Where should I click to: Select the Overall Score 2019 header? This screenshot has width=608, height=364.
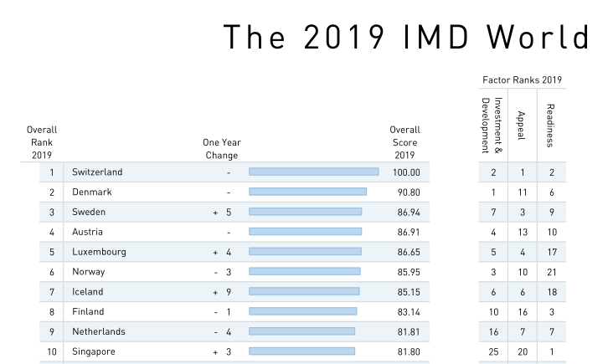404,142
